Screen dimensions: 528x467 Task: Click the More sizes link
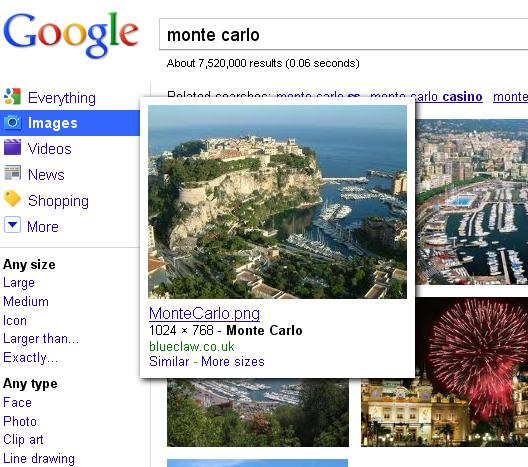(x=233, y=361)
